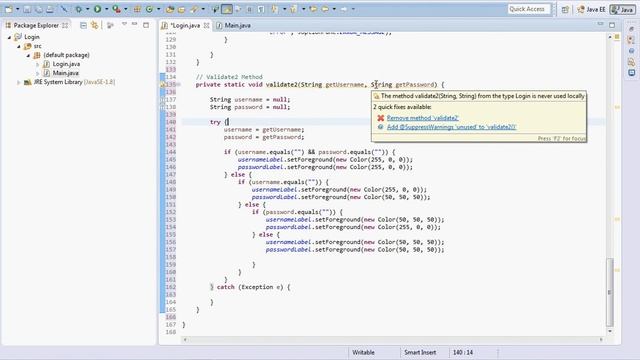Select the Package Explorer view tab
The image size is (640, 360).
[x=36, y=25]
